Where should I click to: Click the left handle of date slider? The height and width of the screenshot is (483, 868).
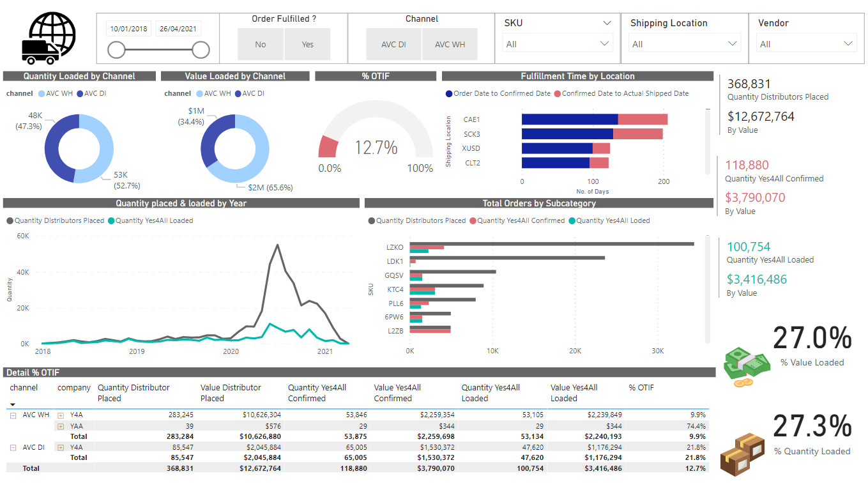pyautogui.click(x=116, y=50)
